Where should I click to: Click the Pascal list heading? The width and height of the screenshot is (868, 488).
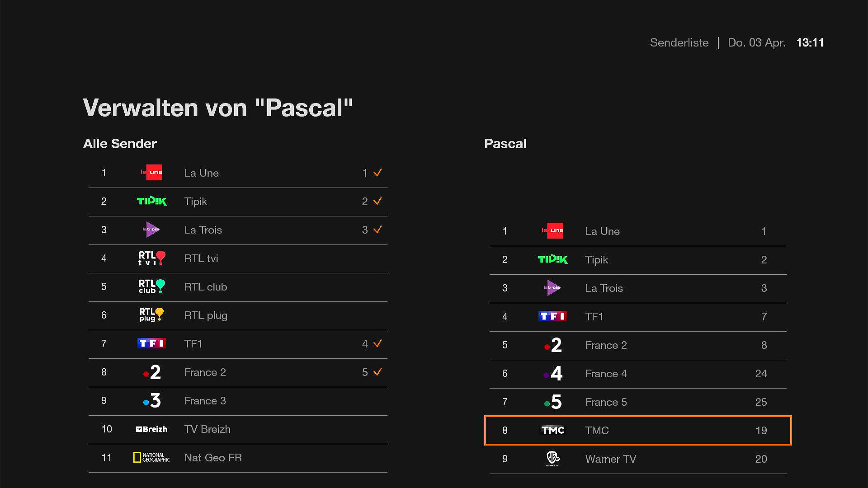click(505, 144)
